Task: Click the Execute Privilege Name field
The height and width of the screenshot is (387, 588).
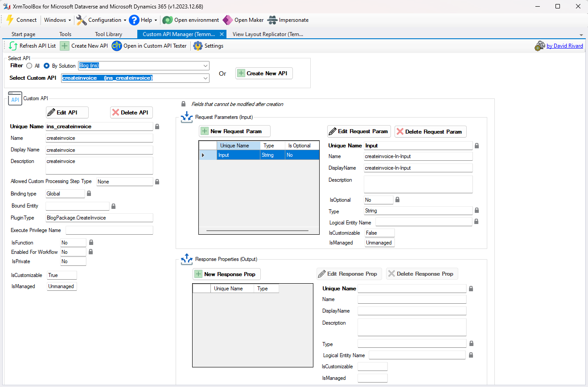Action: [x=109, y=230]
